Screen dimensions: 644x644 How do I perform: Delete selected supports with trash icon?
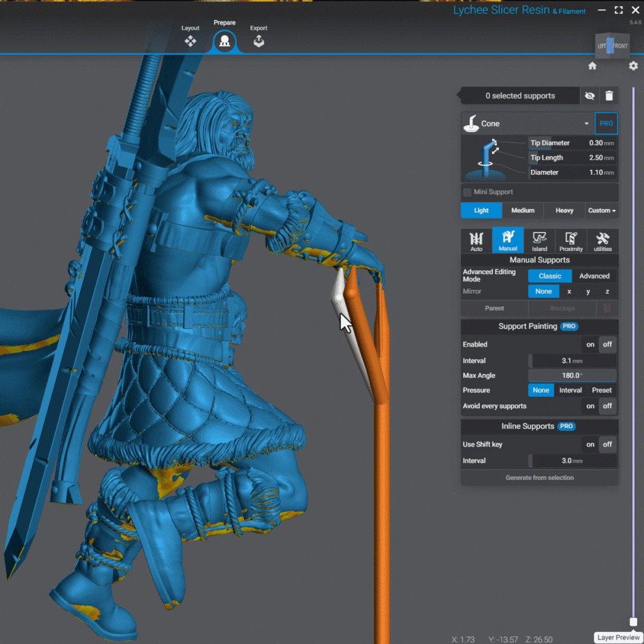click(609, 96)
